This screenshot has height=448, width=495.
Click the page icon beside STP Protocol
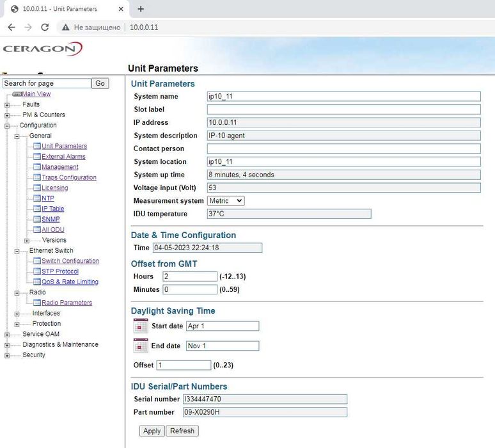tap(37, 271)
